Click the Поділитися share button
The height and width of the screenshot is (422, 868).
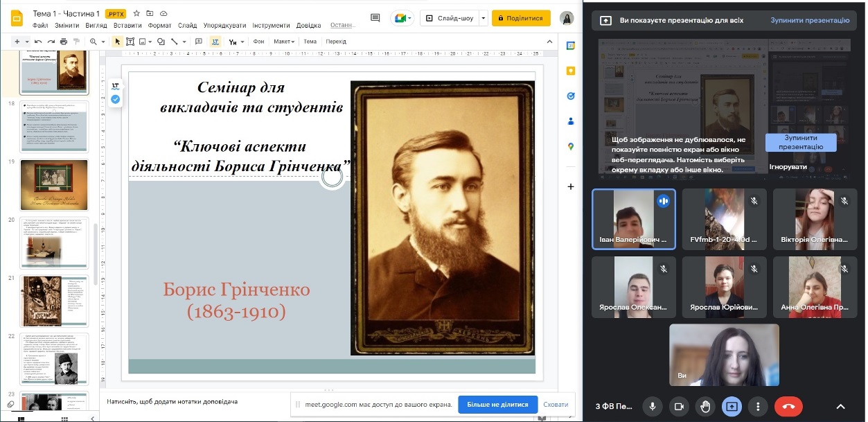click(x=521, y=18)
